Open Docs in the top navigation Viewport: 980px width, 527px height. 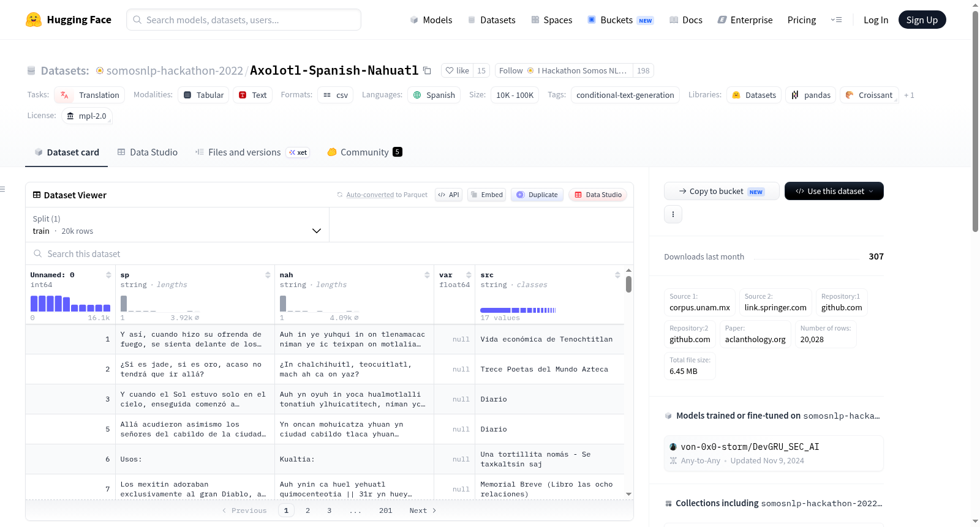685,20
